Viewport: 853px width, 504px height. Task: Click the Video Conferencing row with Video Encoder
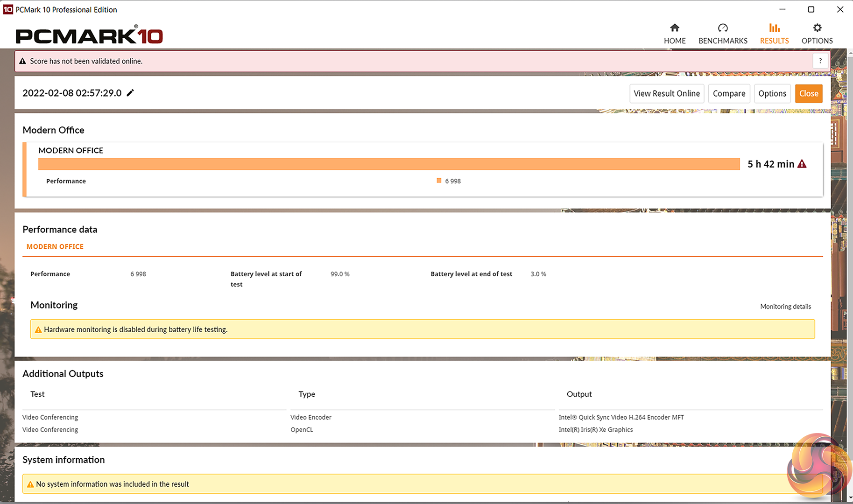(x=50, y=417)
